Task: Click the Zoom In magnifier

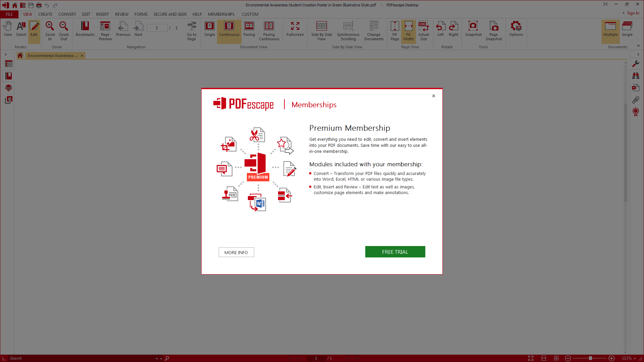Action: [x=50, y=31]
